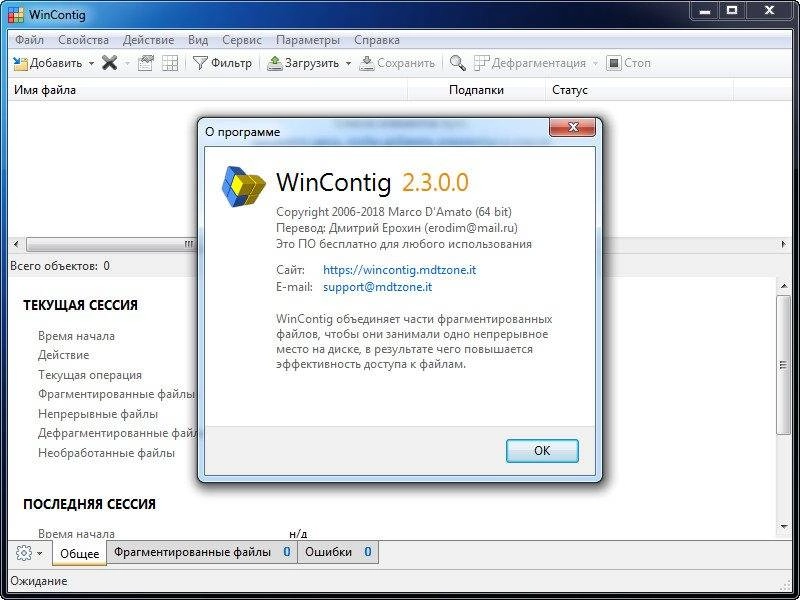Click the Сохранить toolbar button
The width and height of the screenshot is (800, 600).
[397, 63]
